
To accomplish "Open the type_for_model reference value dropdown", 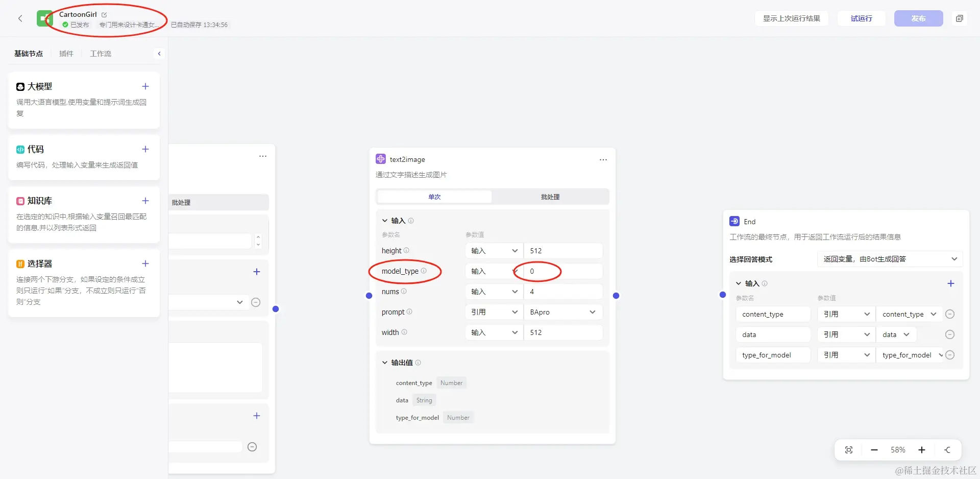I will click(910, 355).
